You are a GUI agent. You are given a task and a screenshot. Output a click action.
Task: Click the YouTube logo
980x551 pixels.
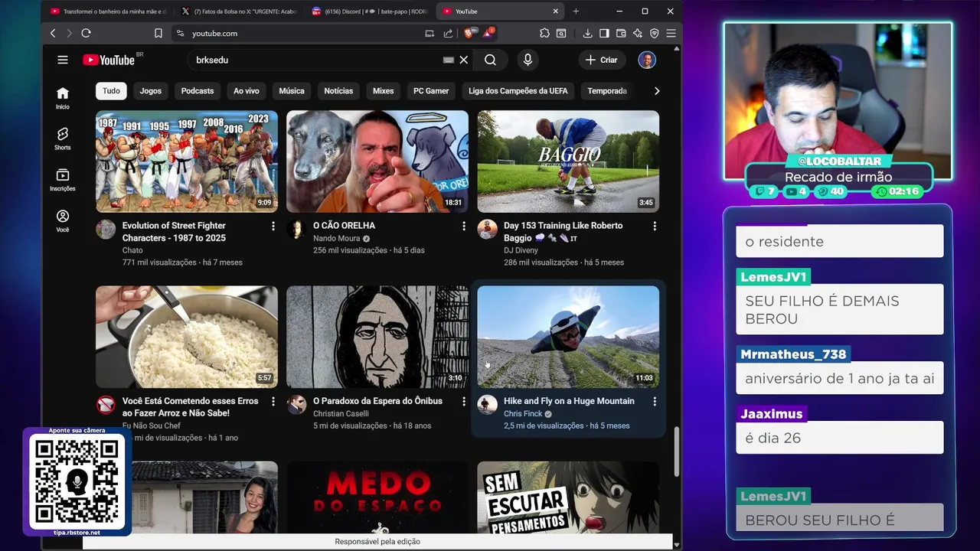109,60
